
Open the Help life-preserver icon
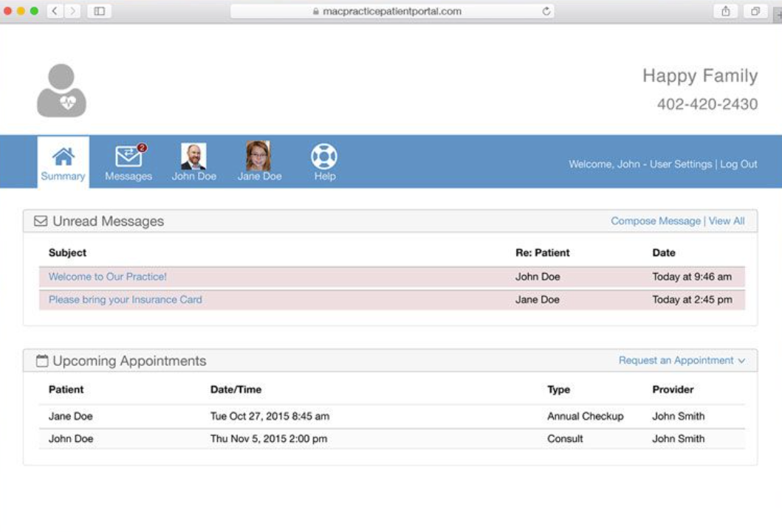(323, 156)
